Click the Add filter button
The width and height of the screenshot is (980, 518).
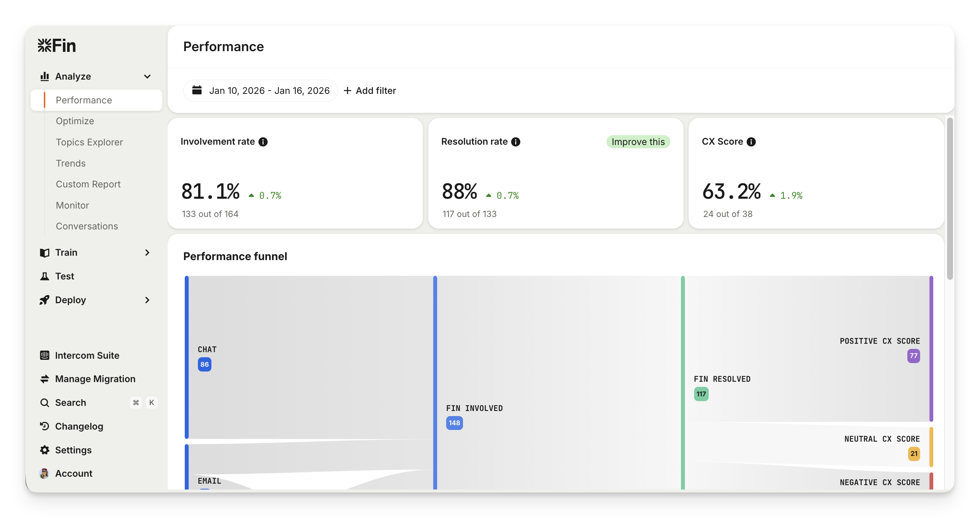point(370,91)
